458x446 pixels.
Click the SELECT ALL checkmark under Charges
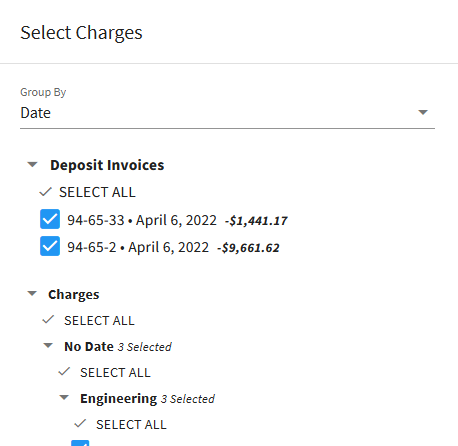click(x=48, y=320)
